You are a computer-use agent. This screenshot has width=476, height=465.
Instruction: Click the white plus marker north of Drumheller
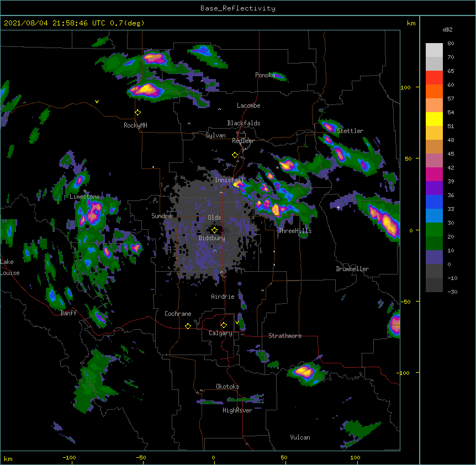[338, 208]
